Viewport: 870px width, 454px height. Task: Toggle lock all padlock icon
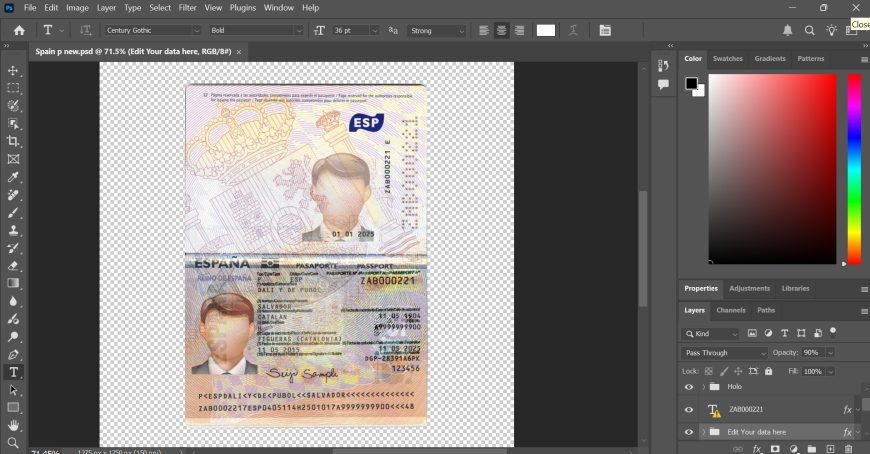coord(768,371)
